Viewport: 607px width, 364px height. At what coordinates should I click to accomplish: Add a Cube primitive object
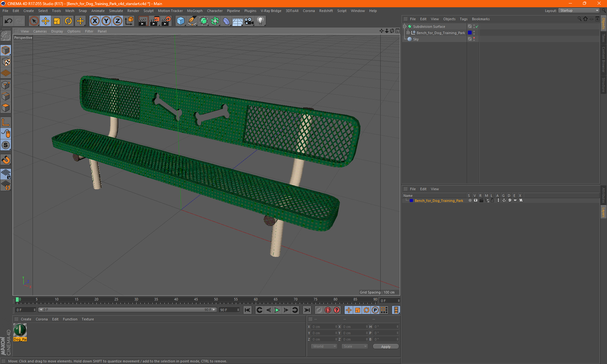[181, 21]
